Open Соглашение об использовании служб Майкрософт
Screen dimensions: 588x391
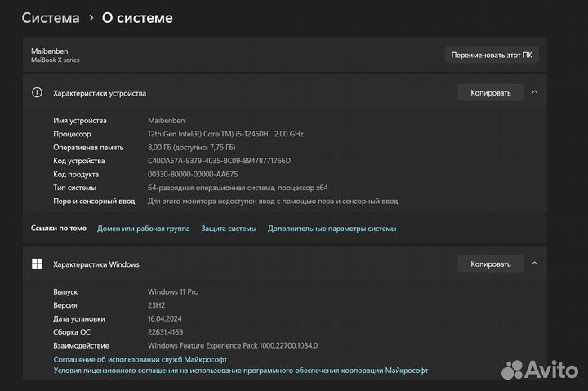[x=140, y=359]
